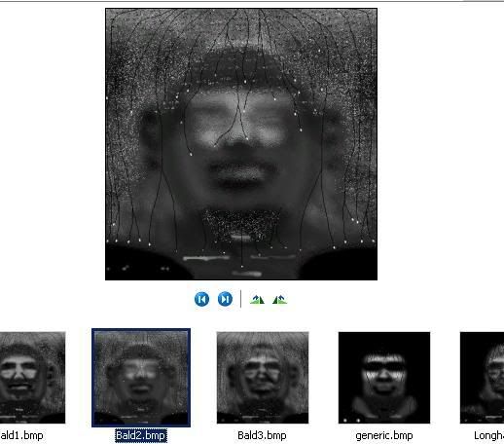Viewport: 504px width, 444px height.
Task: Click the truncated Bald1.bmp file name
Action: pyautogui.click(x=21, y=435)
